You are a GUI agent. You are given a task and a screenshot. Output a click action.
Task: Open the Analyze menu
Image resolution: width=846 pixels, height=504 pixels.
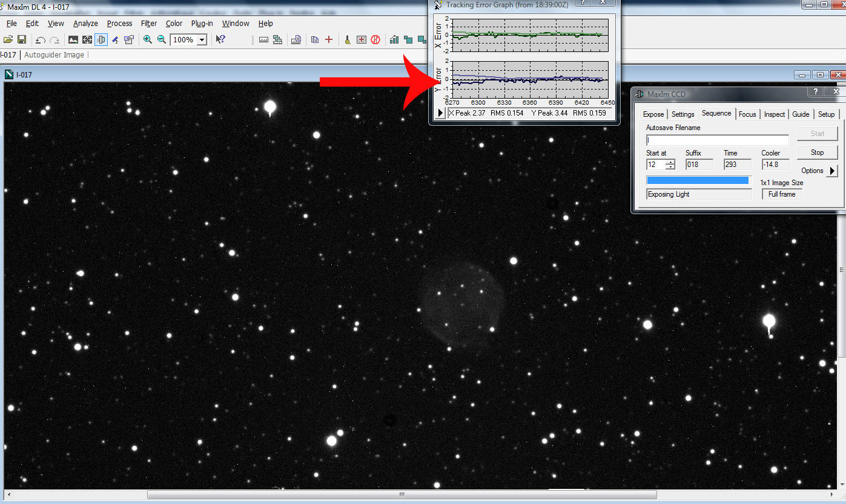[85, 24]
